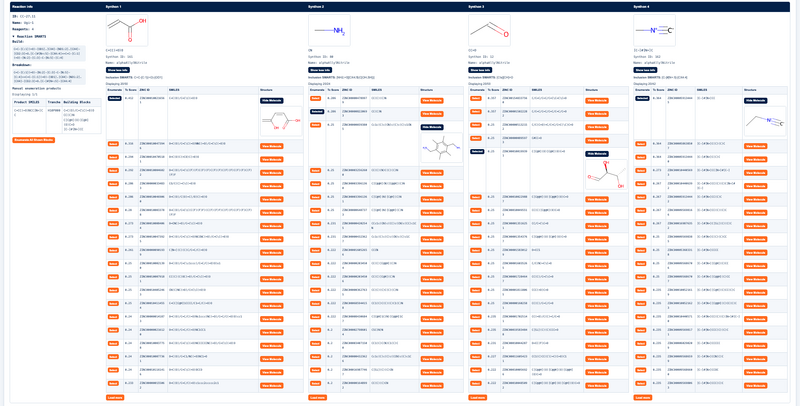Toggle the Selected badge in Synthon 1 first row
Viewport: 800px width, 406px height.
point(114,98)
